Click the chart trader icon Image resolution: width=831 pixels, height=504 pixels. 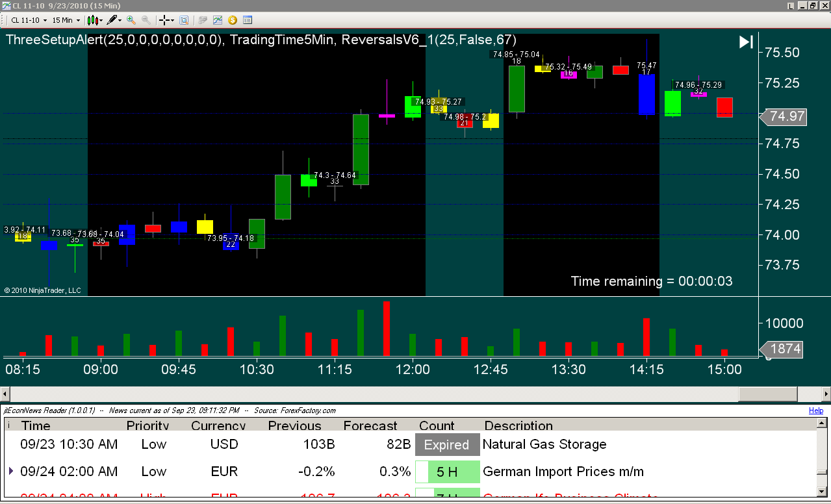pos(203,20)
